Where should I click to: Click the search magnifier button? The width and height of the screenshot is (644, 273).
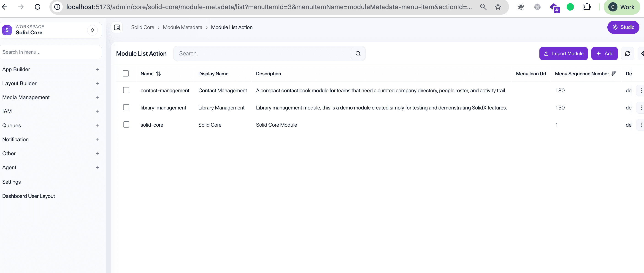click(358, 54)
